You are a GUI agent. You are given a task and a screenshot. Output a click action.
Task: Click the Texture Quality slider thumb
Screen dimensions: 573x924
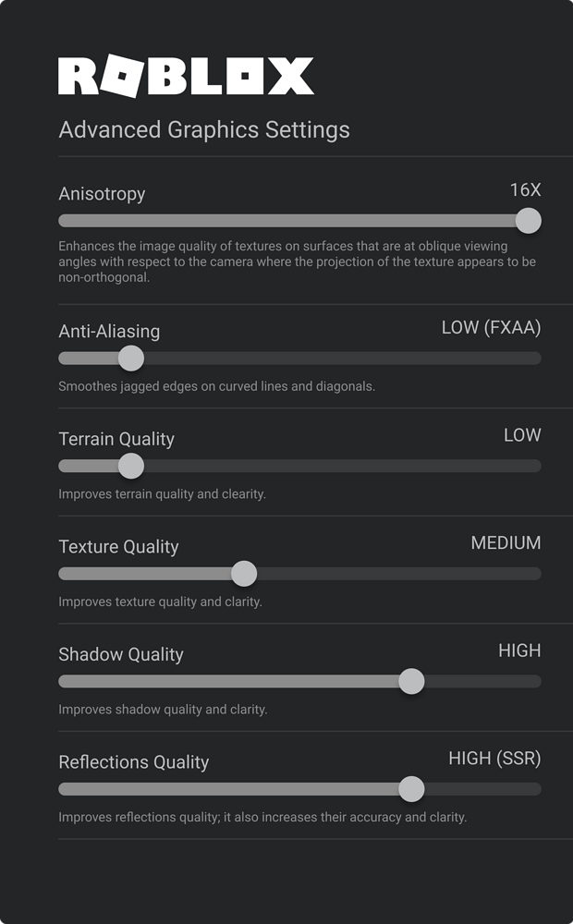pos(244,574)
